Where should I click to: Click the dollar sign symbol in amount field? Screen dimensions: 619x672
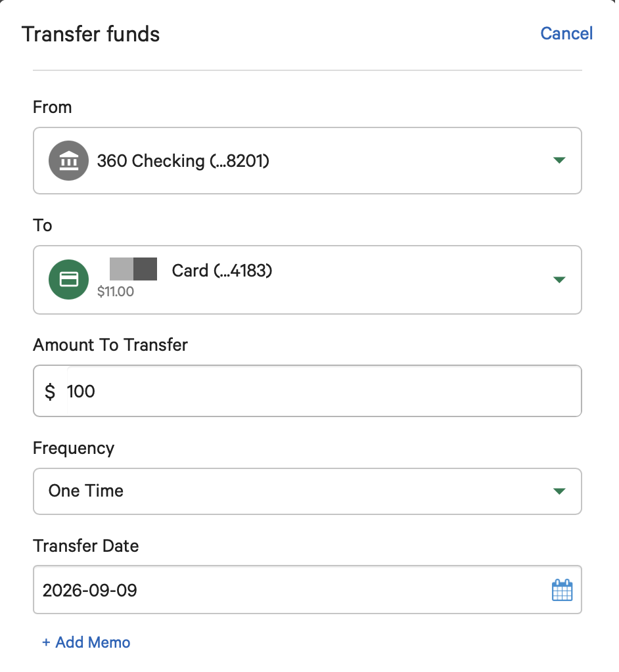(50, 392)
